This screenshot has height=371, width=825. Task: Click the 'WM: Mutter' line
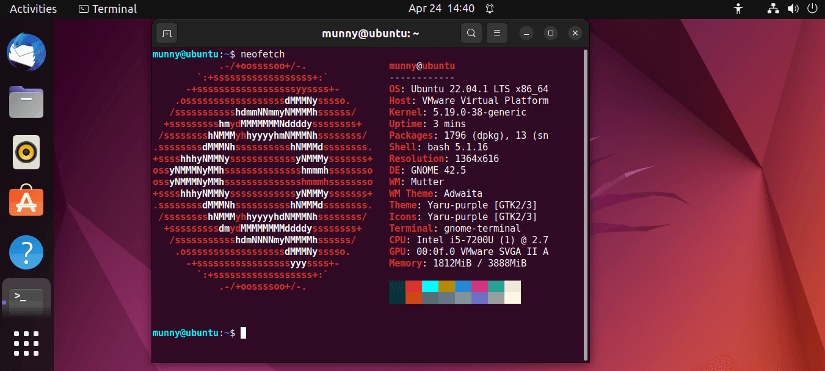pyautogui.click(x=416, y=182)
